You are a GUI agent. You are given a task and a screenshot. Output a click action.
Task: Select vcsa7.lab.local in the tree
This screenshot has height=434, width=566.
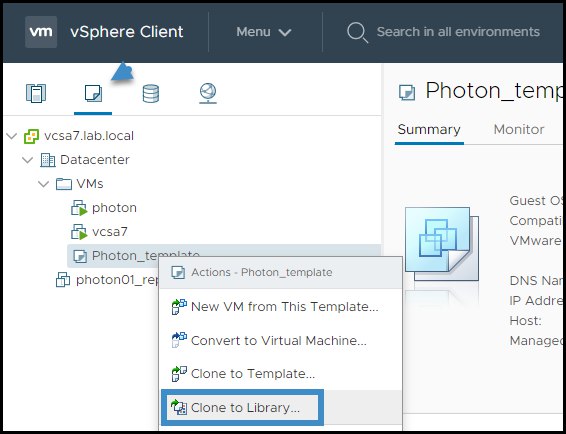(x=89, y=136)
